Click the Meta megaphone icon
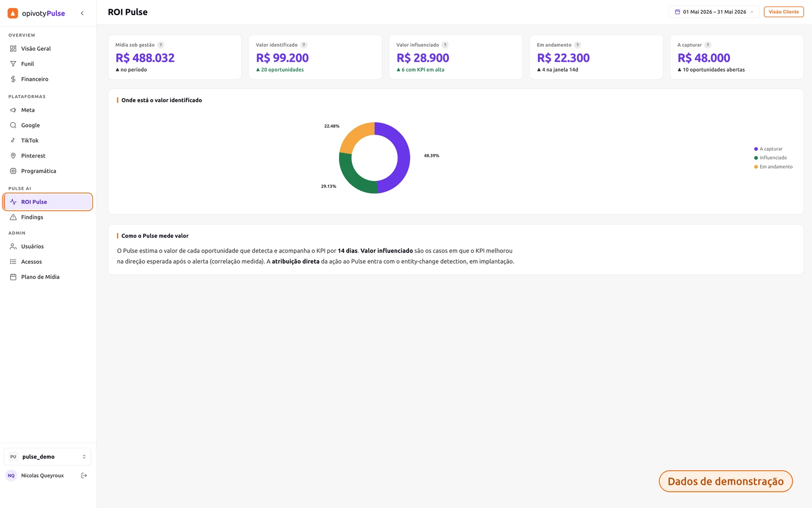812x508 pixels. pyautogui.click(x=13, y=110)
